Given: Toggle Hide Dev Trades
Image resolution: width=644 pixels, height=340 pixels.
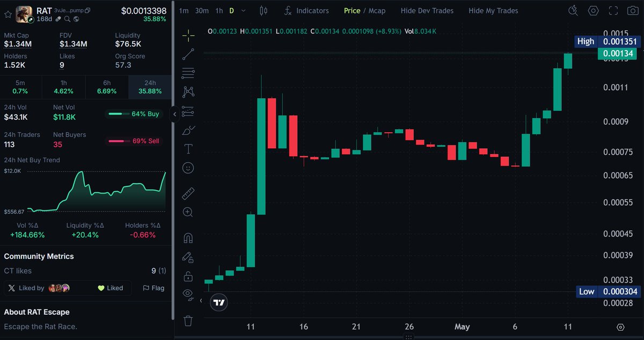Looking at the screenshot, I should 427,10.
